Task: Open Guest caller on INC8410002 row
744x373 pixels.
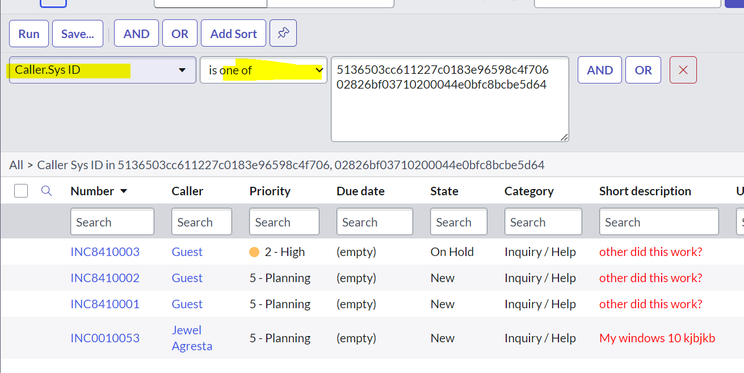Action: pos(187,278)
